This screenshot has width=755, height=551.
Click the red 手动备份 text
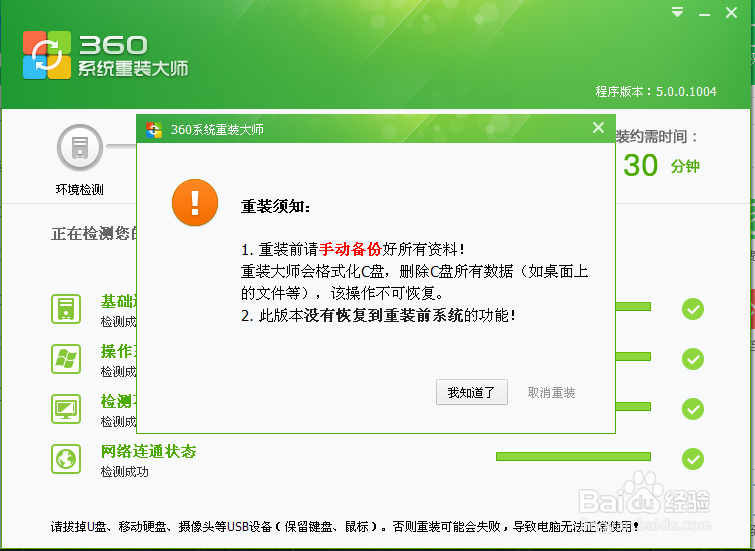[x=351, y=249]
